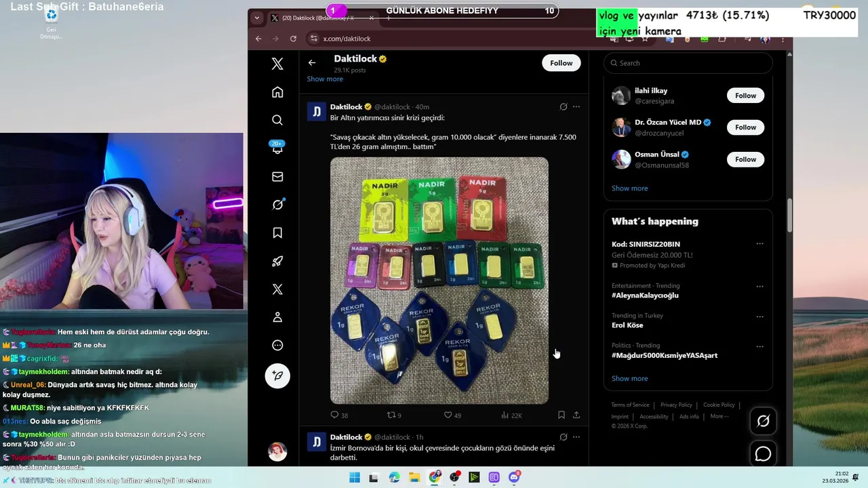Reply to the gold investor post
This screenshot has width=868, height=488.
pos(339,415)
